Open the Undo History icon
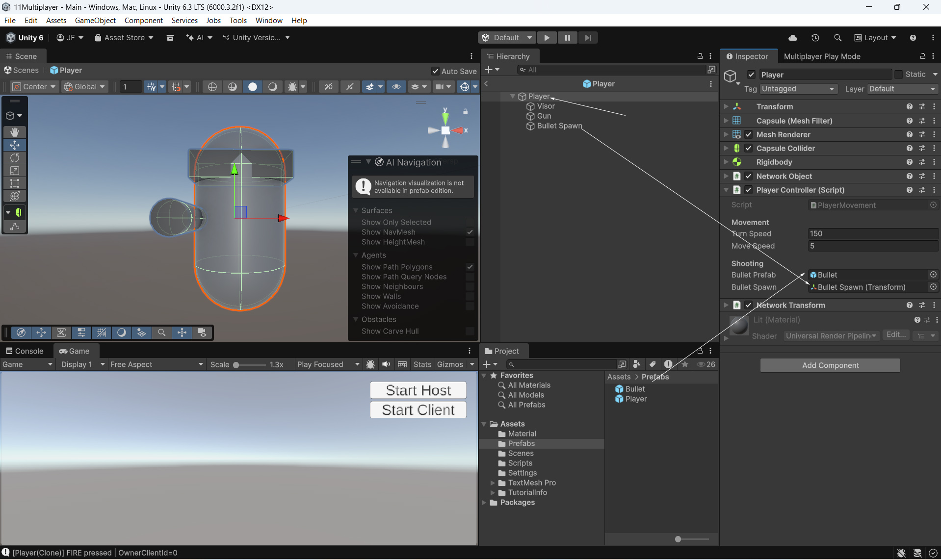This screenshot has height=560, width=941. coord(815,38)
